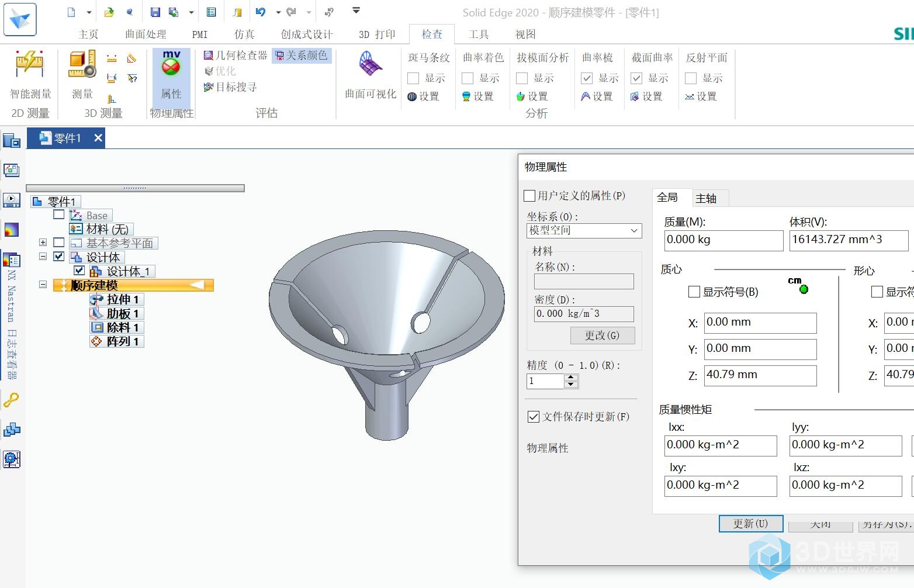
Task: Enable zebra stripes (斑马条纹) display checkbox
Action: point(414,78)
